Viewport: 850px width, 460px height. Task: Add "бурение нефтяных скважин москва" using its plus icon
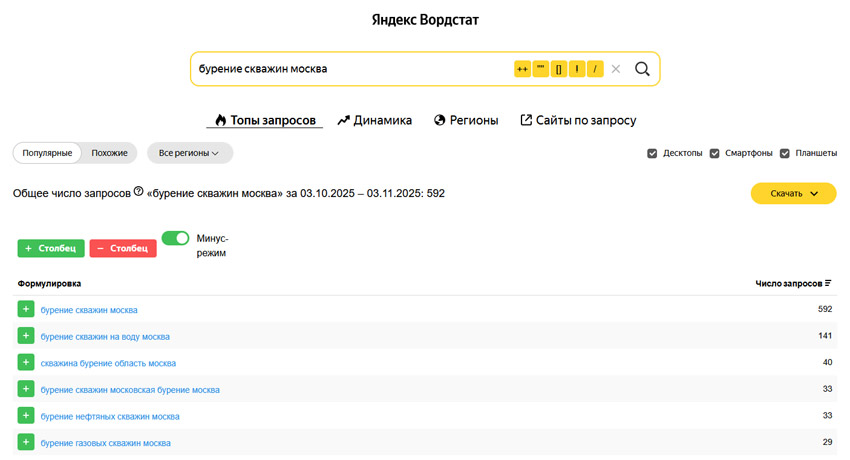click(x=26, y=416)
